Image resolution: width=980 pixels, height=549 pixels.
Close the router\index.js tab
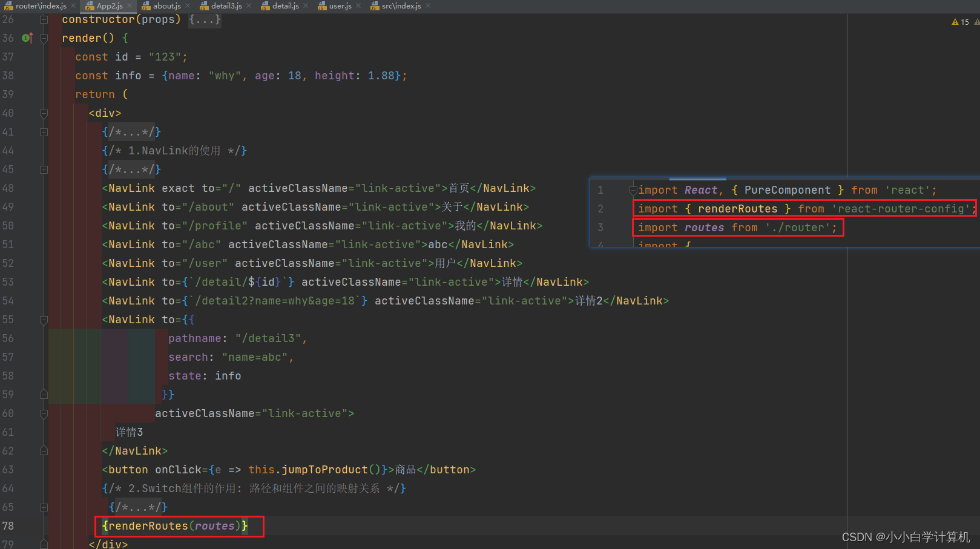point(73,5)
